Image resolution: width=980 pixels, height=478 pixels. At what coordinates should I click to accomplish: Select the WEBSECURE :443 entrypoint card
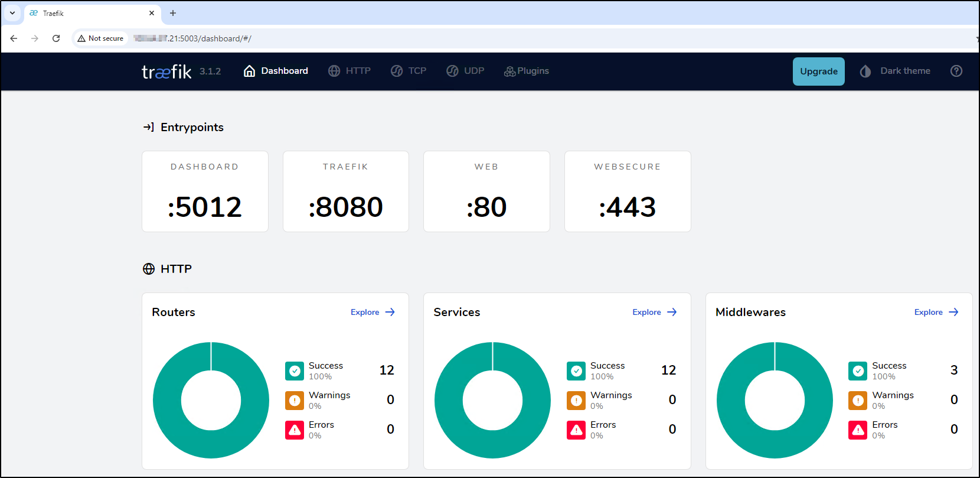627,191
